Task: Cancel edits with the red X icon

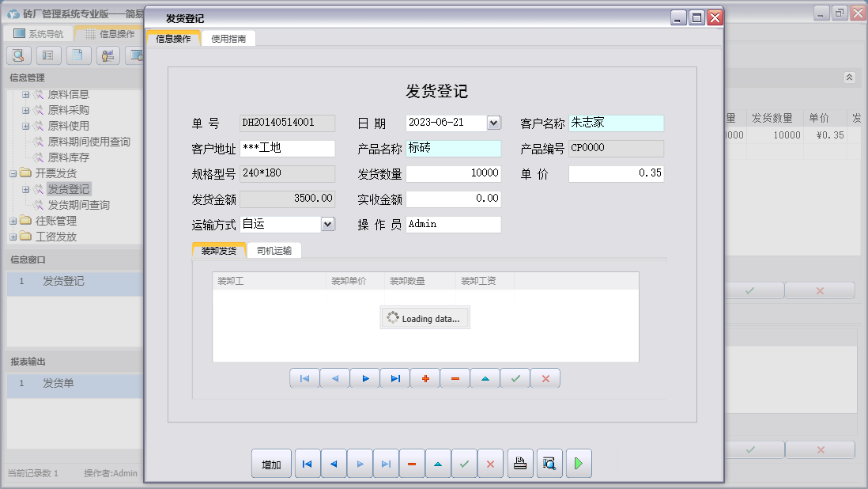Action: pyautogui.click(x=490, y=464)
